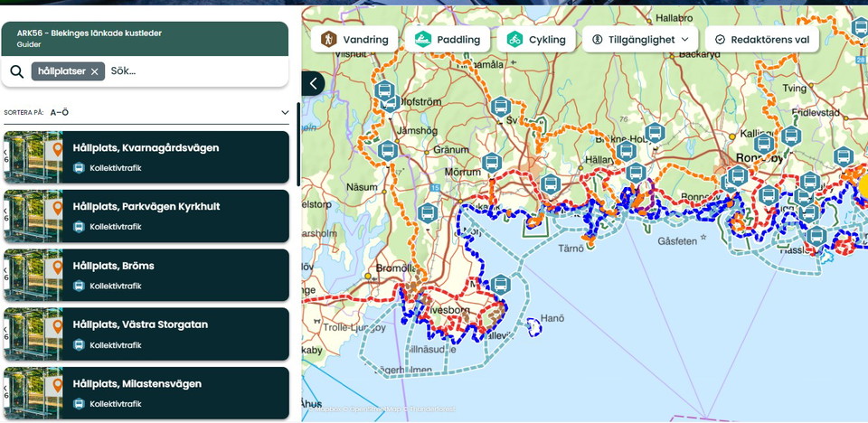868x423 pixels.
Task: Open the Hållplats, Milastensvägen thumbnail
Action: tap(33, 393)
